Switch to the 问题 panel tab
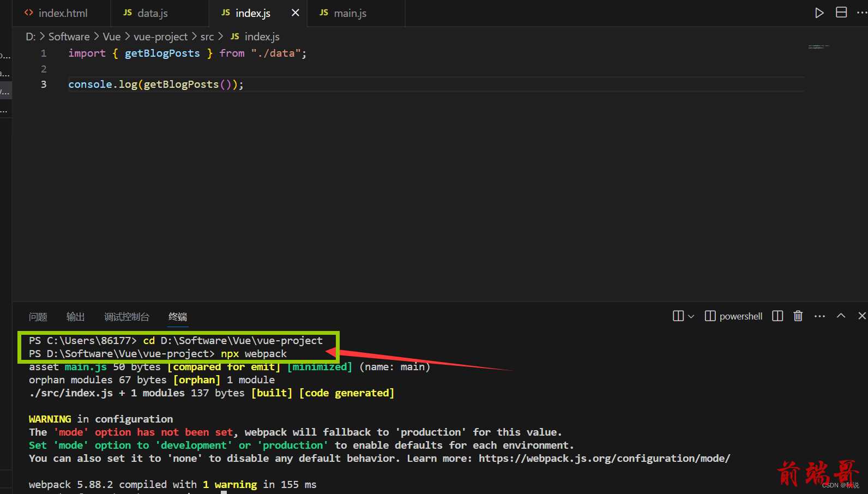Image resolution: width=868 pixels, height=494 pixels. pos(38,317)
